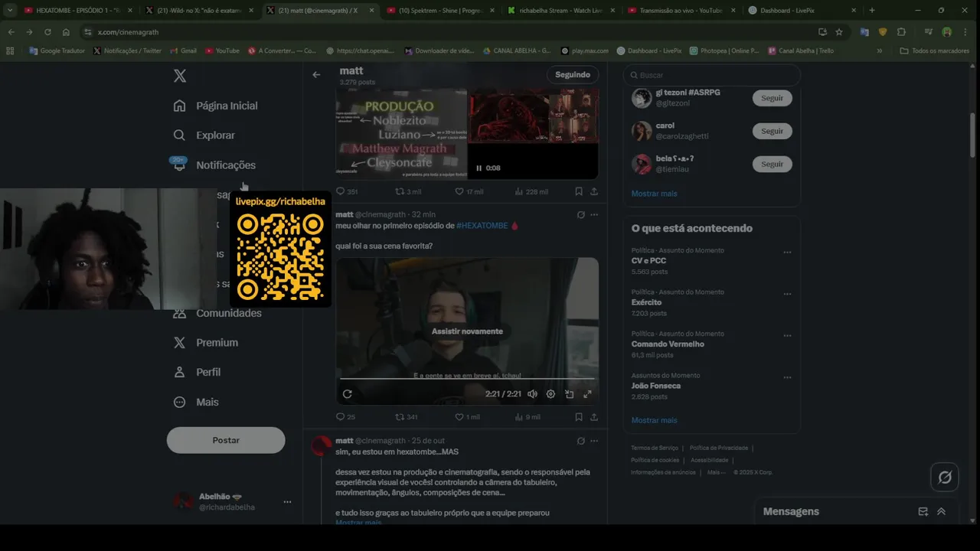
Task: Open more options on the 32 min post
Action: (594, 215)
